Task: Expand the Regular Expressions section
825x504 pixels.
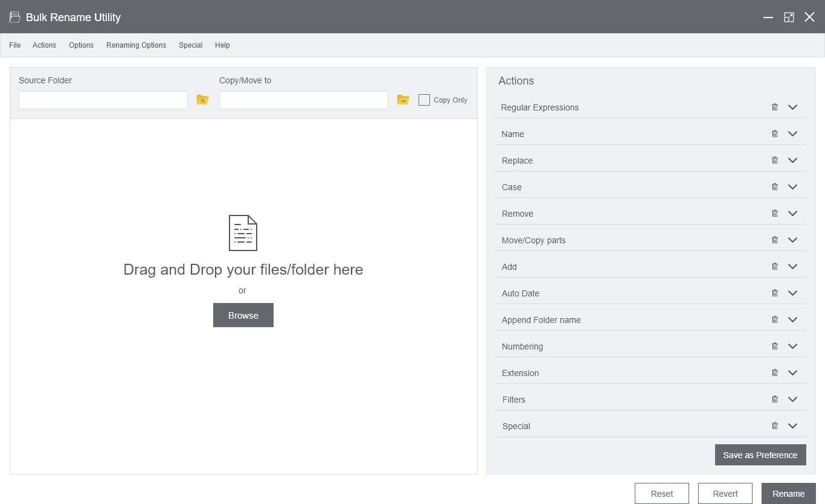Action: click(x=793, y=107)
